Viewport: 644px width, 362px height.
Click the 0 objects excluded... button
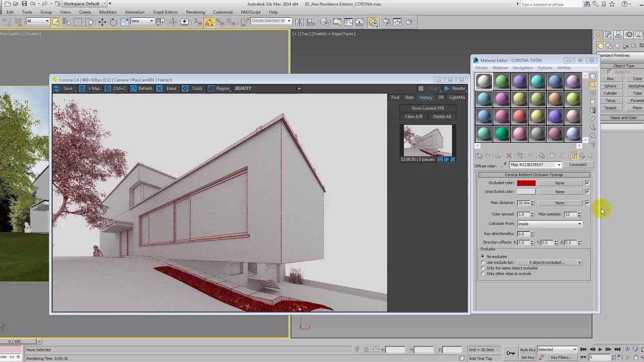[547, 262]
